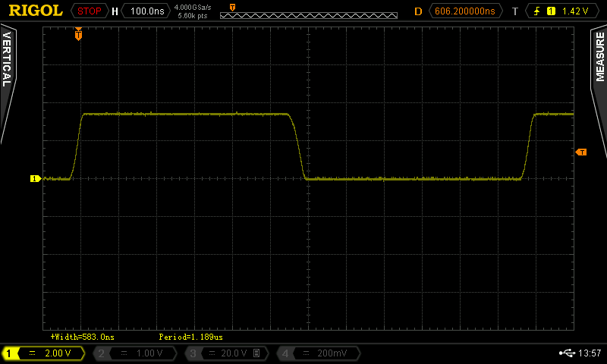Click the orange trigger position marker above the grid
The height and width of the screenshot is (364, 607).
coord(78,34)
